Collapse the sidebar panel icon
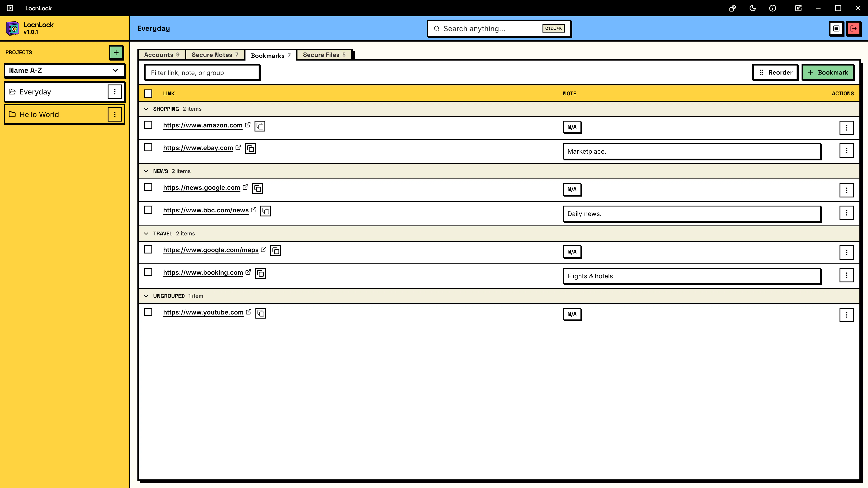Screen dimensions: 868x488 [x=10, y=8]
